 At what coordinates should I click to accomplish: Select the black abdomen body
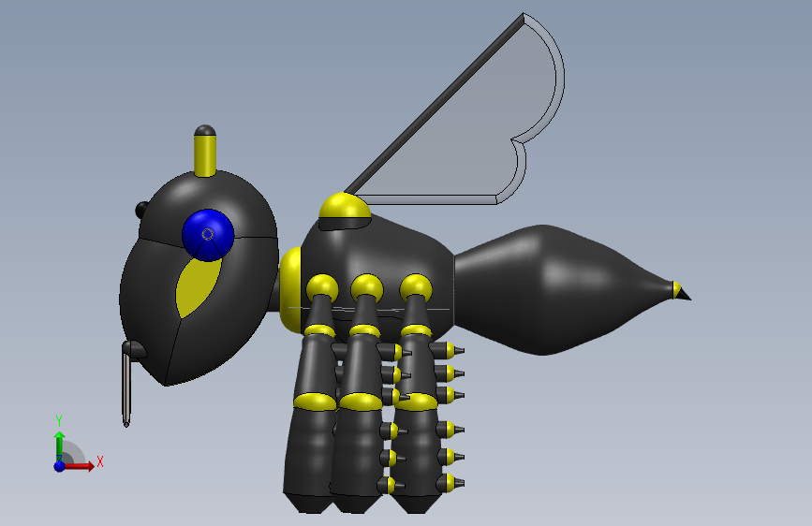click(562, 290)
